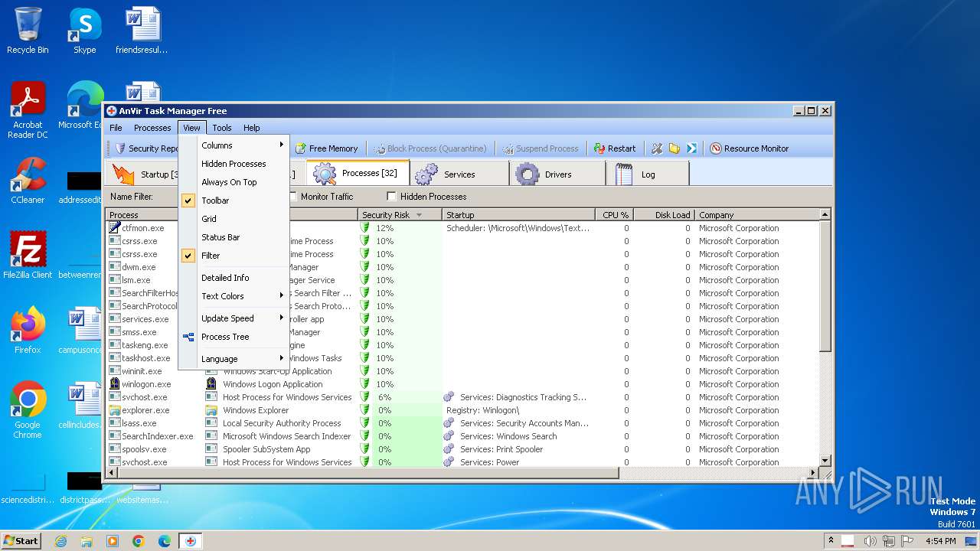980x551 pixels.
Task: Expand the Columns submenu
Action: click(234, 145)
